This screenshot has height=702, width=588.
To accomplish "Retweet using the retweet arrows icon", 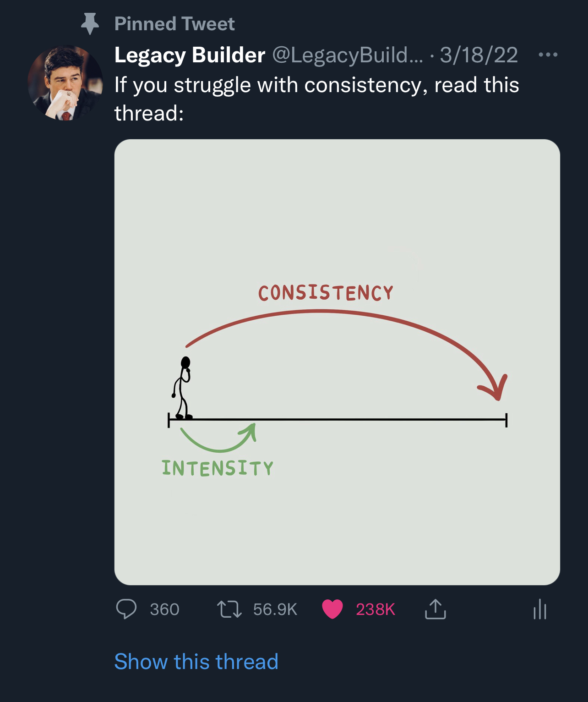I will [x=229, y=609].
